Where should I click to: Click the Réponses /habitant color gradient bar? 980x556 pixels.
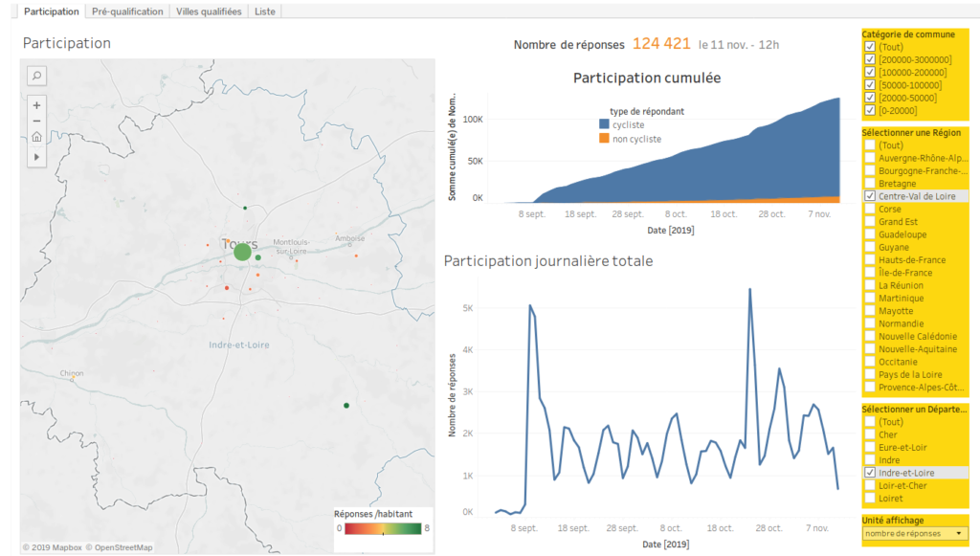click(x=382, y=527)
